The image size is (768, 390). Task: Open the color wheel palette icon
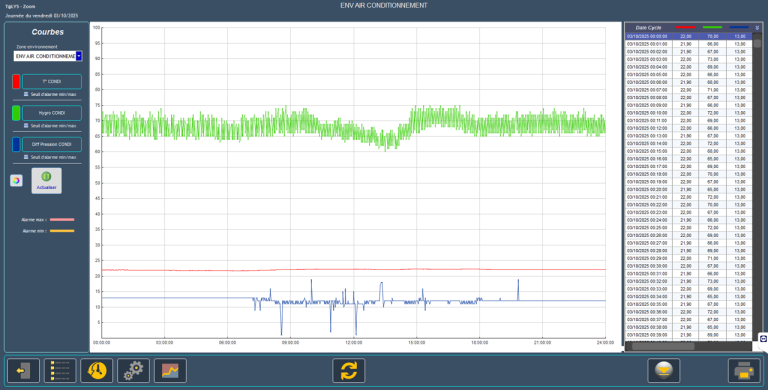pos(16,180)
